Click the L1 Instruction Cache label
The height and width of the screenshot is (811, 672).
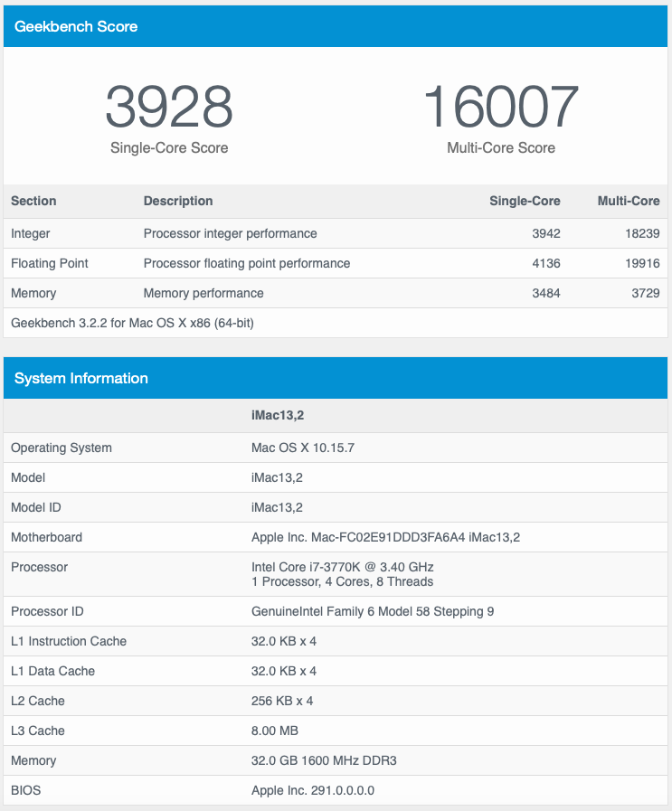(69, 641)
